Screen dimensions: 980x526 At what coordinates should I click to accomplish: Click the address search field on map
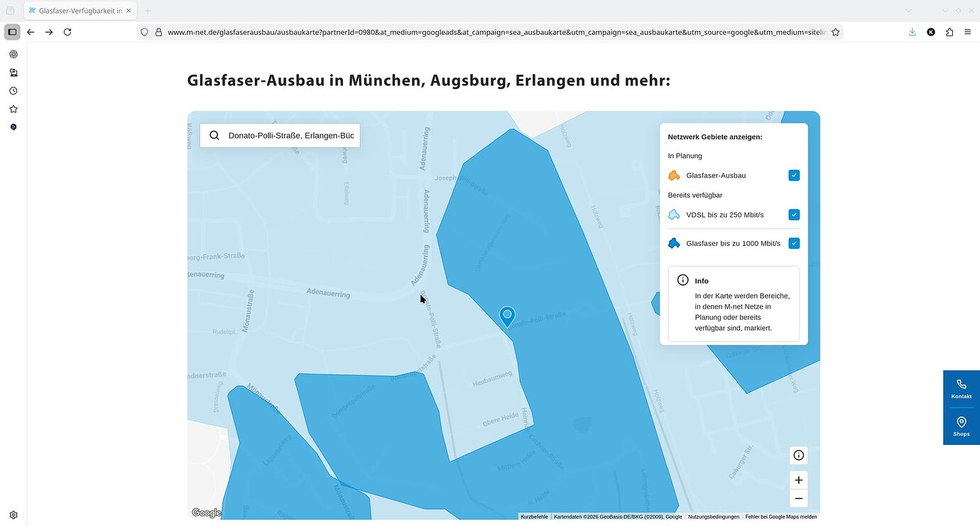tap(291, 136)
